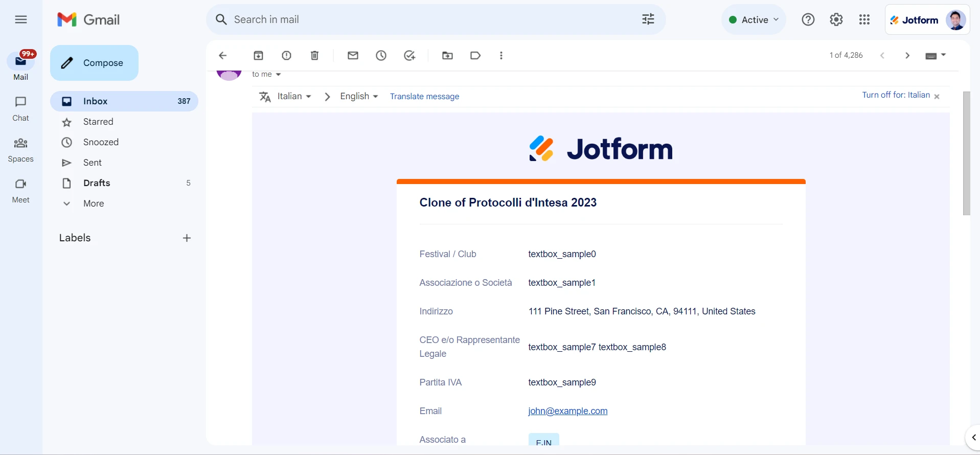Show the side panel arrow
Screen dimensions: 980x455
click(973, 438)
